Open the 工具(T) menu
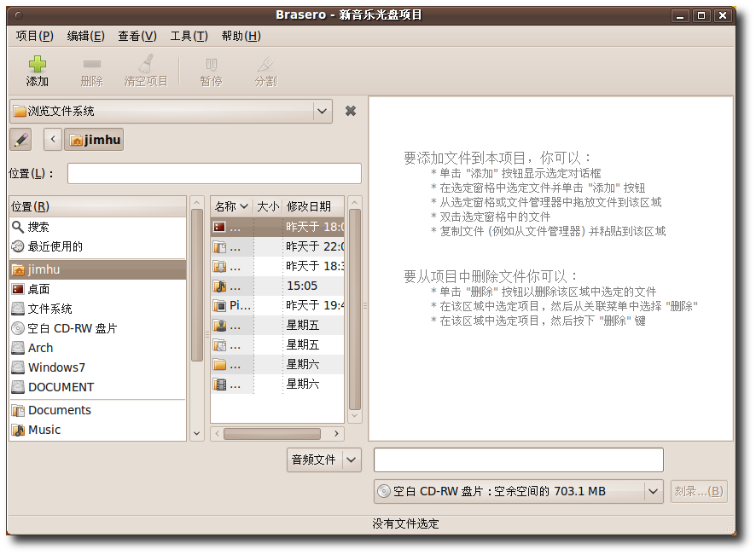 (x=189, y=36)
